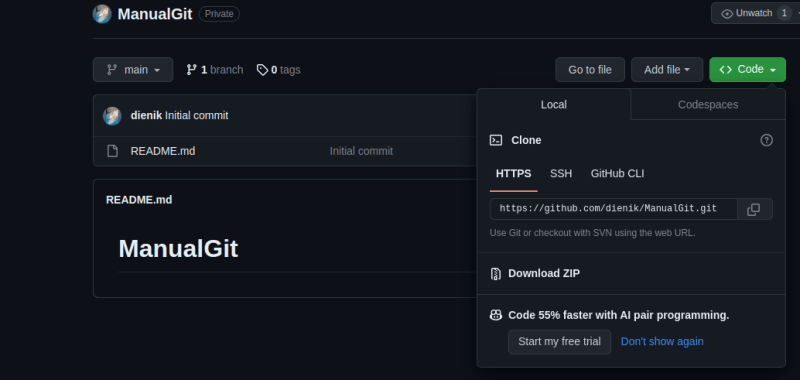Screen dimensions: 800x380
Task: Select the SSH clone tab
Action: pos(561,173)
